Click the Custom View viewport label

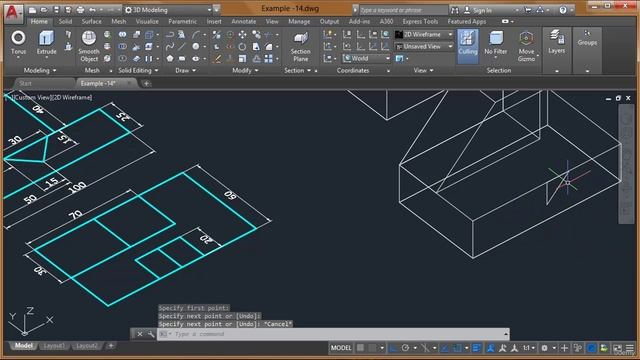coord(33,98)
